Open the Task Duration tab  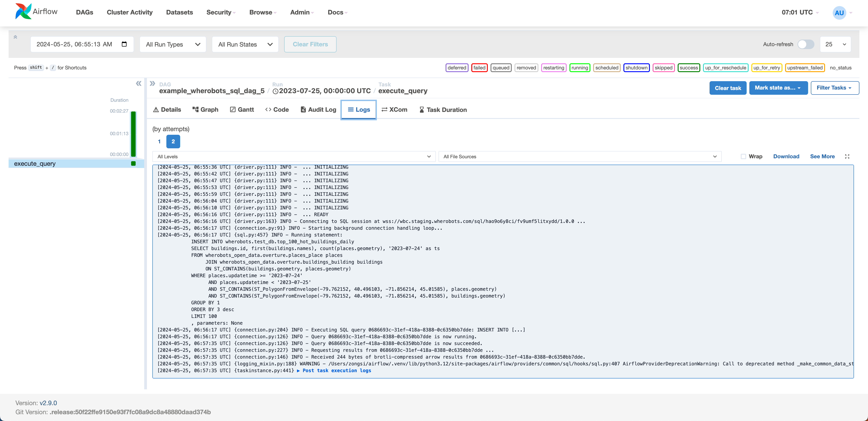(443, 110)
